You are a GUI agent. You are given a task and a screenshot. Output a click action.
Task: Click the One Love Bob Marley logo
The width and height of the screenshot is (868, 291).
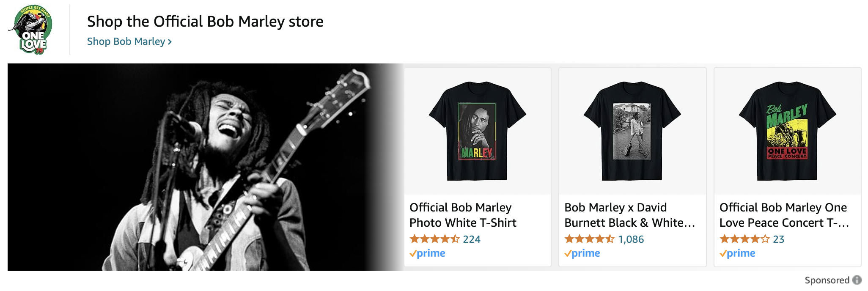click(x=31, y=30)
